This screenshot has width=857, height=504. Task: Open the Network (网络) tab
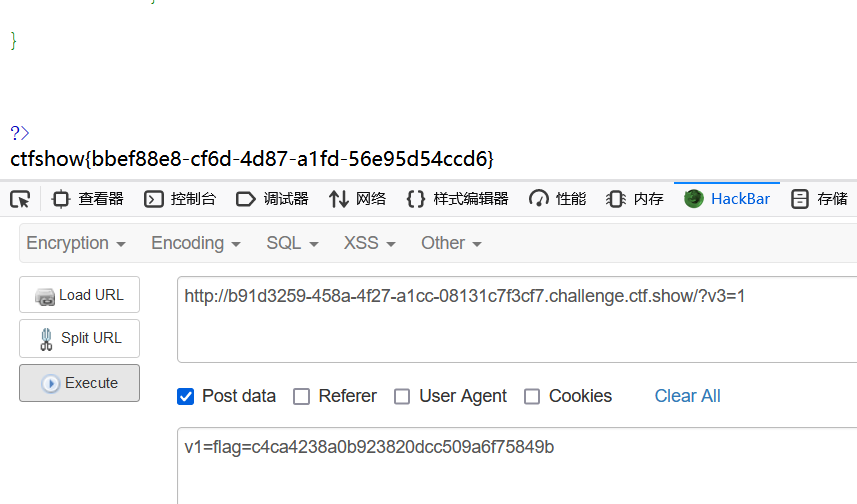(x=357, y=199)
